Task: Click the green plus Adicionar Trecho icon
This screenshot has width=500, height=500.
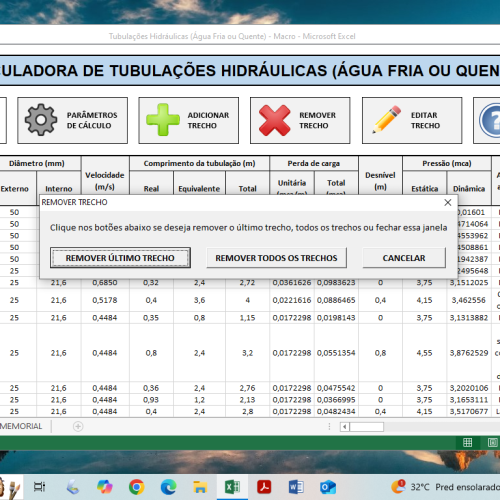Action: pos(163,120)
